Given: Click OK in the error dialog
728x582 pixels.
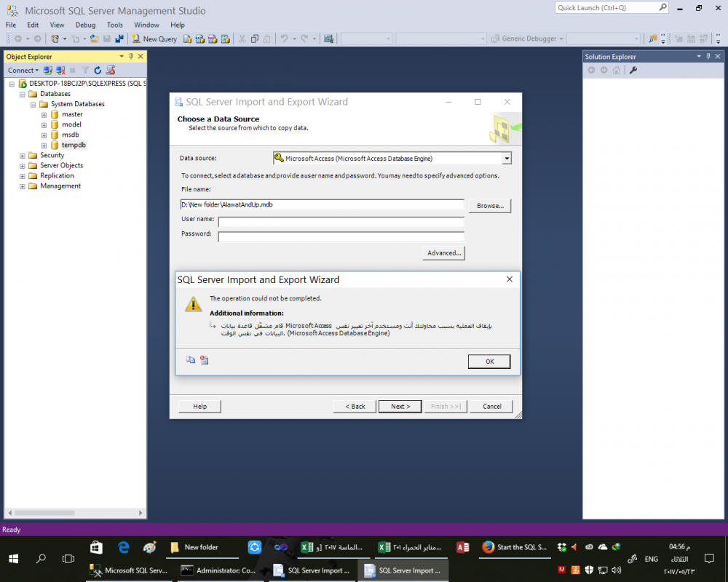Looking at the screenshot, I should click(x=489, y=361).
